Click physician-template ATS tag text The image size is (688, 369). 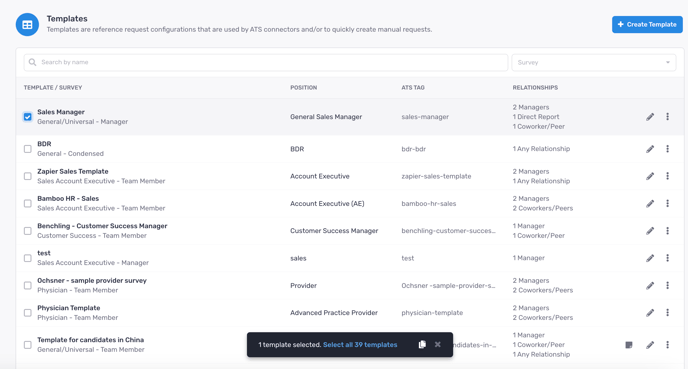432,313
